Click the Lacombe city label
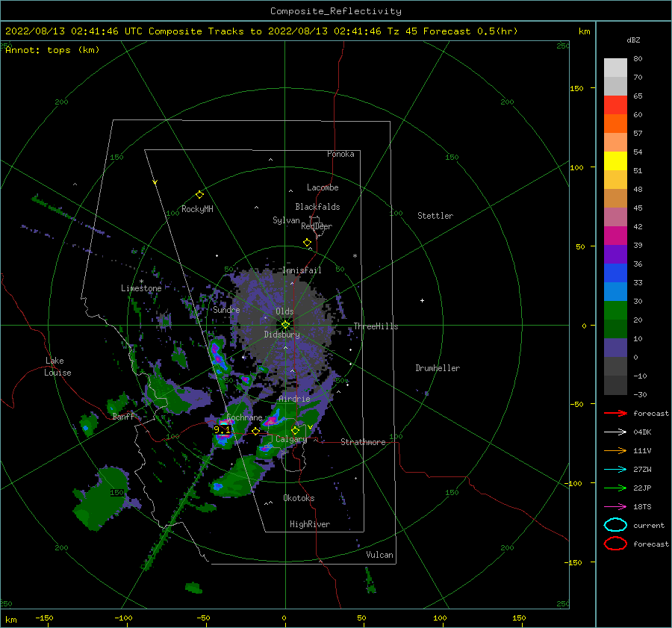Screen dimensions: 672x628 point(323,187)
